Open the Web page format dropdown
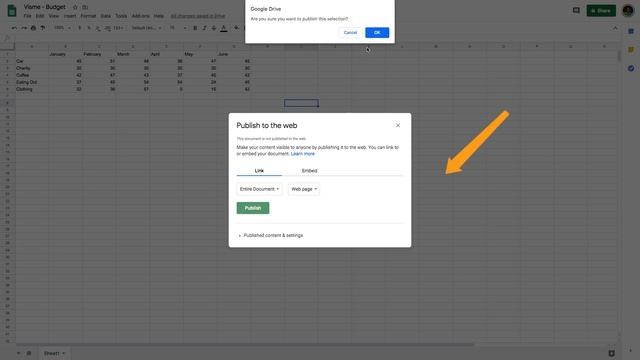Image resolution: width=640 pixels, height=360 pixels. point(304,189)
